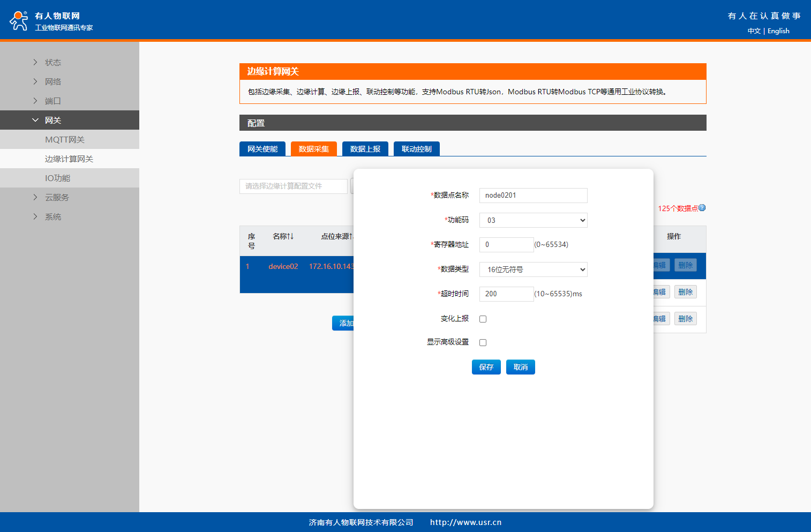
Task: Open the 功能码 dropdown
Action: [x=533, y=220]
